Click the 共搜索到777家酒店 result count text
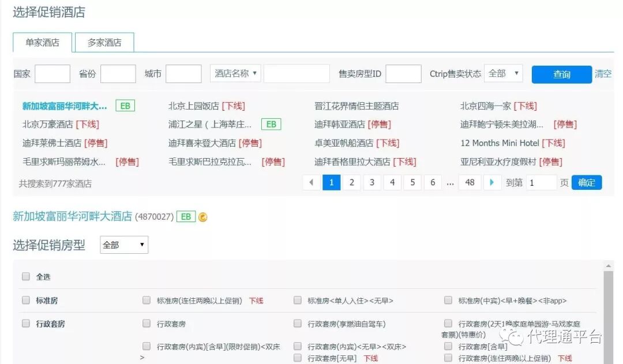The image size is (623, 364). tap(55, 183)
